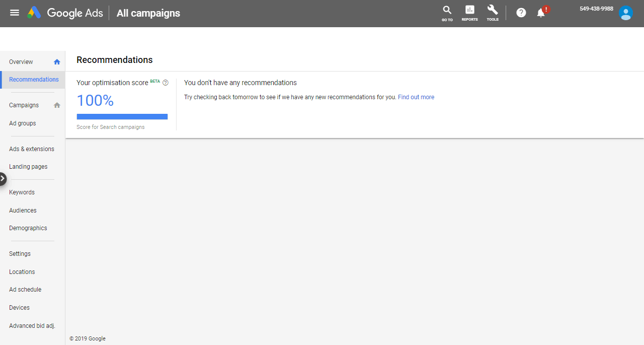This screenshot has width=644, height=345.
Task: Open Advanced bid adj. settings
Action: coord(32,326)
